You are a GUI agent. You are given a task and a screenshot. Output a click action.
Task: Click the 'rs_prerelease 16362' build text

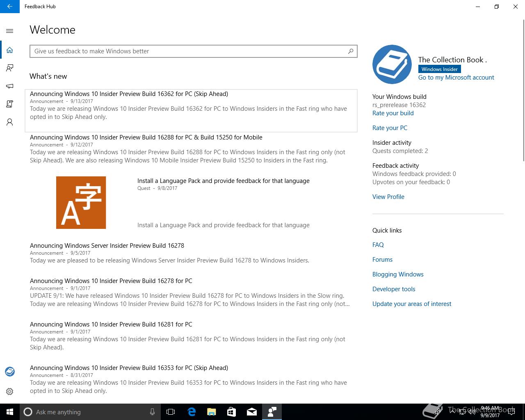pyautogui.click(x=399, y=105)
